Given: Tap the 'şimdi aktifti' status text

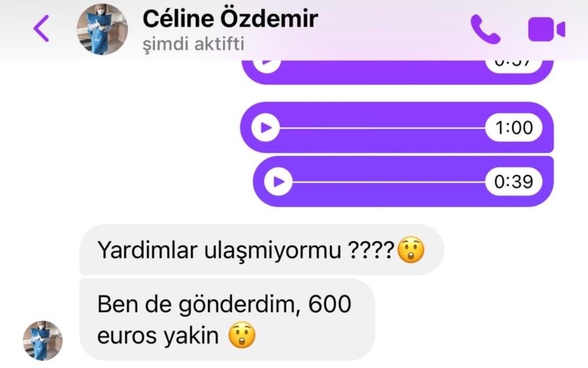Looking at the screenshot, I should tap(193, 44).
